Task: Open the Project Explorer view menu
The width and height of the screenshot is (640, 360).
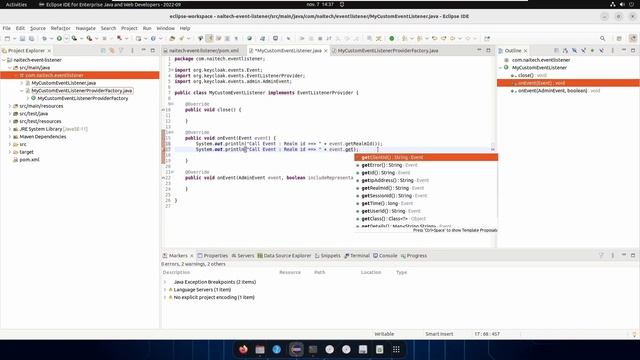Action: point(132,51)
